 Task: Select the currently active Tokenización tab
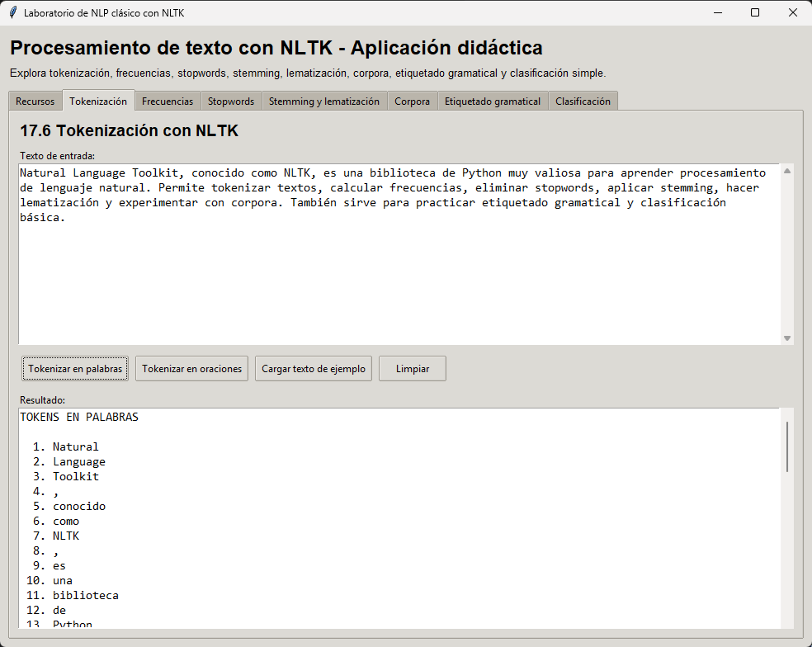click(98, 100)
